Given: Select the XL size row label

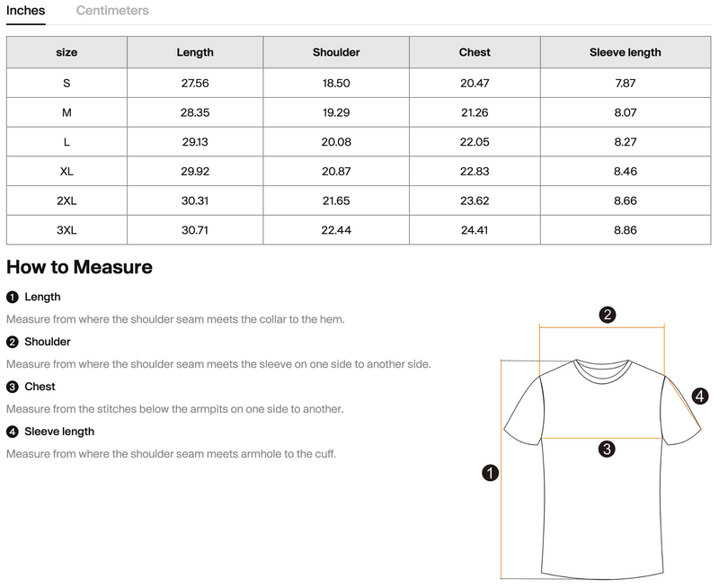Looking at the screenshot, I should tap(67, 171).
